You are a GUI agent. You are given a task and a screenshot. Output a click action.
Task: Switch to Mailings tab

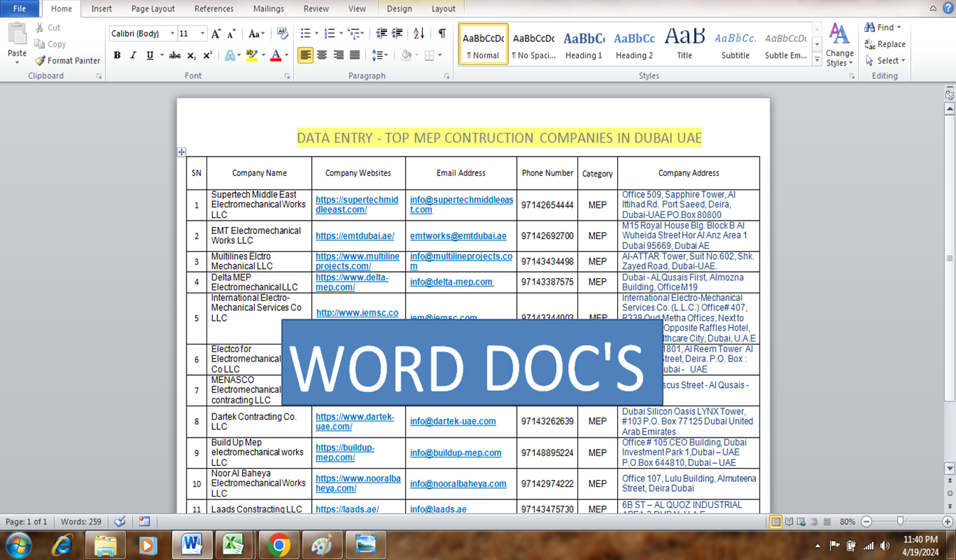[x=268, y=9]
